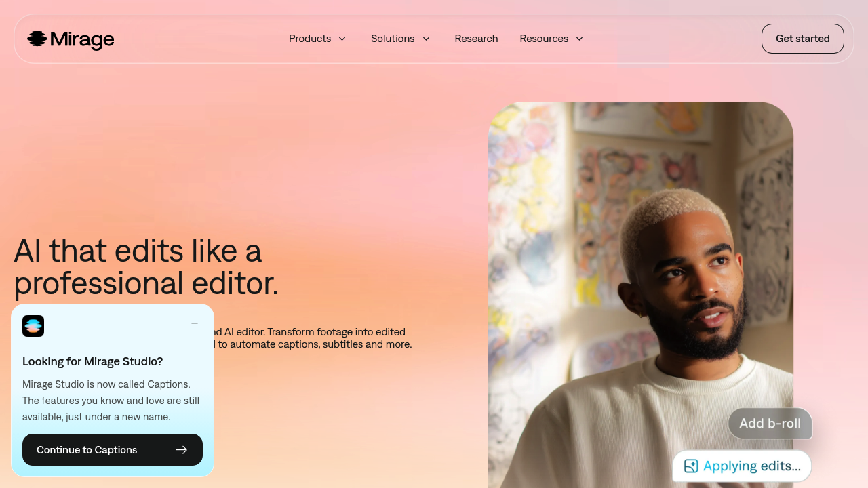Image resolution: width=868 pixels, height=488 pixels.
Task: Expand the Products chevron
Action: coord(342,39)
